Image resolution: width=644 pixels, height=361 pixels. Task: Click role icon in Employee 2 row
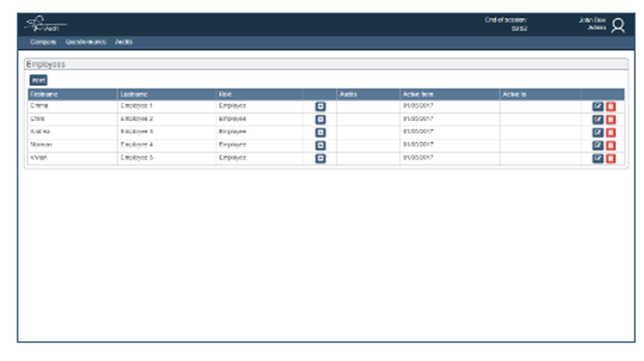[x=320, y=120]
